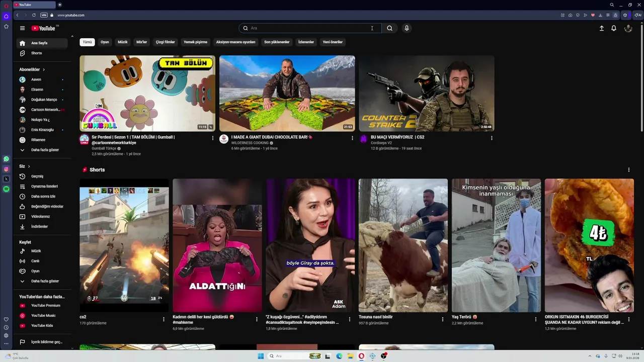Open Geçmiş history page
This screenshot has width=644, height=362.
tap(42, 176)
